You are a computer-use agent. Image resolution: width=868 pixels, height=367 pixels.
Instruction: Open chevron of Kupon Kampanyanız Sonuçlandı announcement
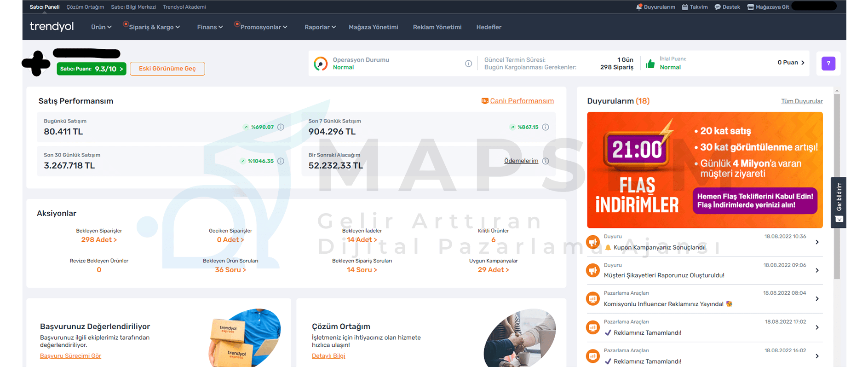[x=817, y=242]
